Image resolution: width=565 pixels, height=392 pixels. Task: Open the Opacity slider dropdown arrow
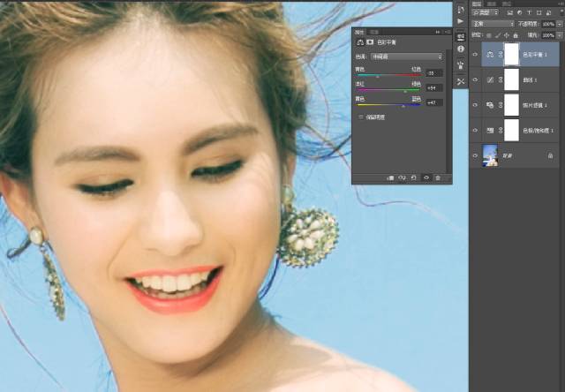pos(559,24)
